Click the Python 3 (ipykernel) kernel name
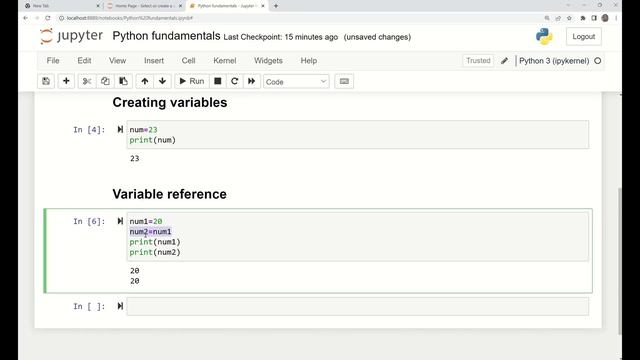640x360 pixels. click(554, 61)
